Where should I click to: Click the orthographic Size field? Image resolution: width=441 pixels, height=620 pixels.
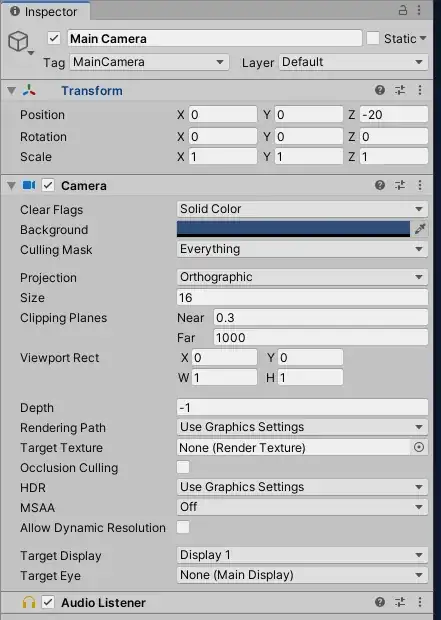pyautogui.click(x=302, y=297)
